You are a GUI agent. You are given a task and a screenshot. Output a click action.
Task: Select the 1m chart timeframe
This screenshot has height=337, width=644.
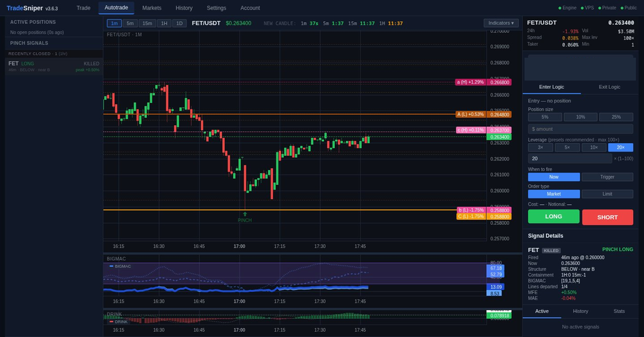(x=114, y=23)
